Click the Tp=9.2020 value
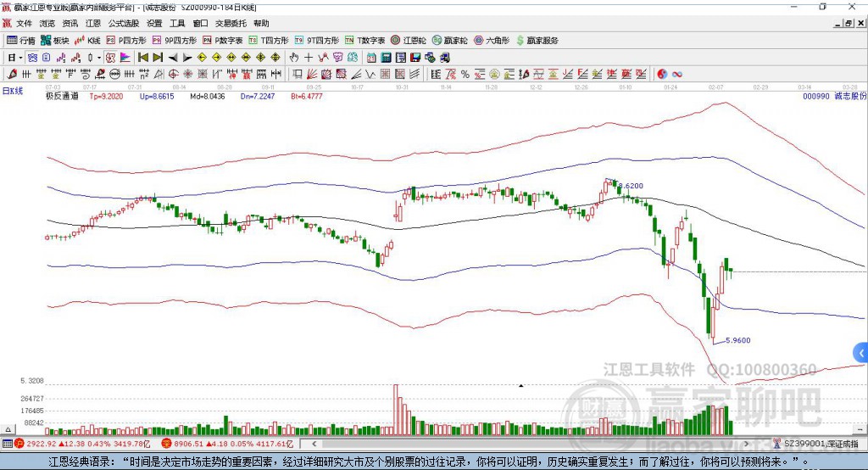Image resolution: width=868 pixels, height=470 pixels. 106,96
